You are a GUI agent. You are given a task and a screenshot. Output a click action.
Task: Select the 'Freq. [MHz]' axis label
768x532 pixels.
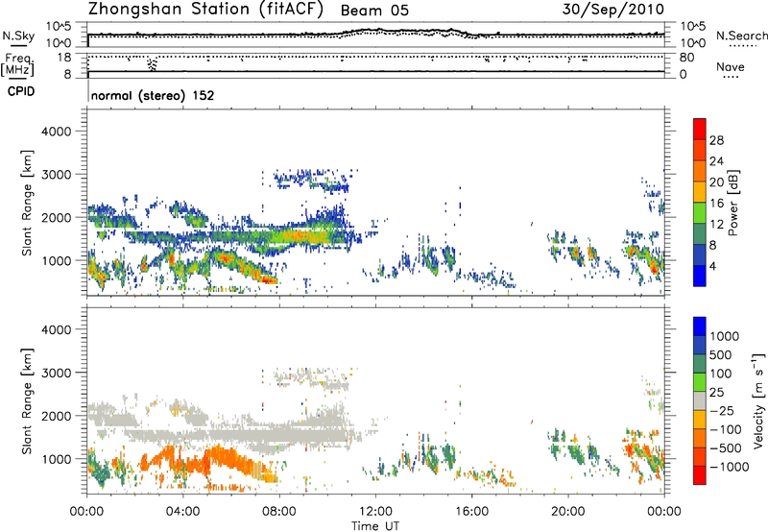17,65
